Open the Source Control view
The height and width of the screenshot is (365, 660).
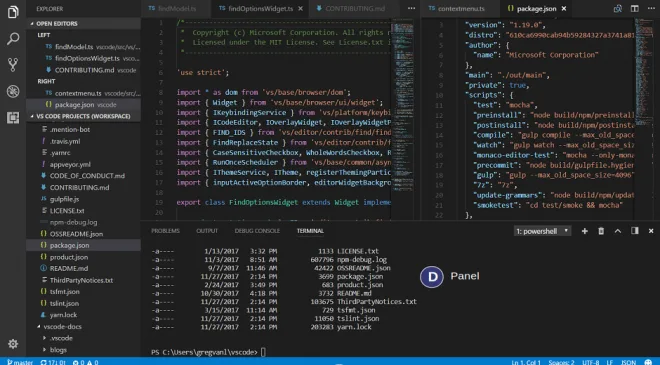tap(13, 65)
